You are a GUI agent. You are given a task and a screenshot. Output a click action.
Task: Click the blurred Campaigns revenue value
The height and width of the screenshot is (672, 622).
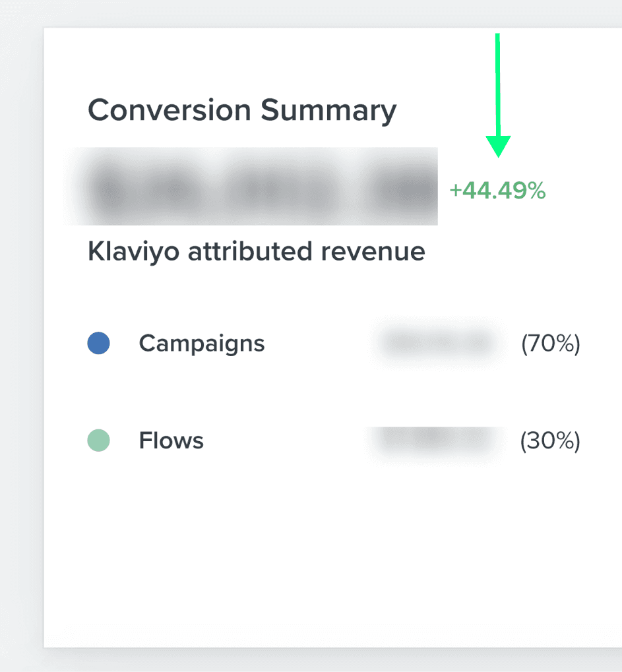[x=437, y=343]
